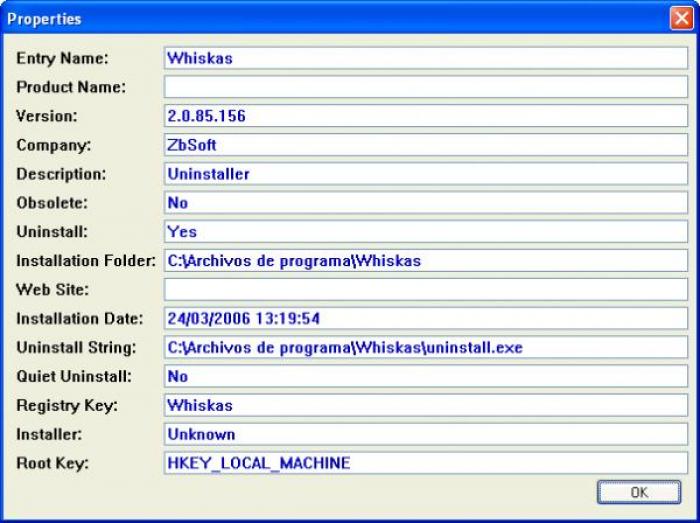Click the Entry Name field showing Whiskas
Screen dimensions: 700x523
[x=425, y=58]
